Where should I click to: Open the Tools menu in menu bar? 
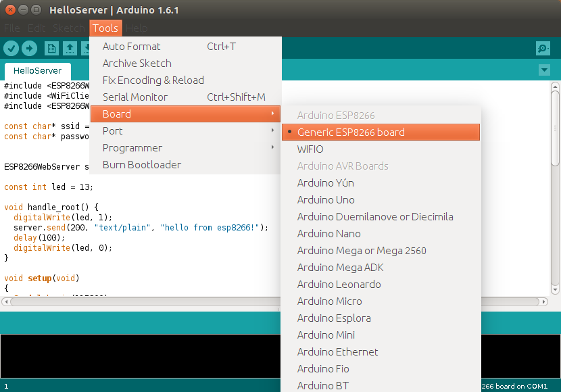pyautogui.click(x=105, y=28)
